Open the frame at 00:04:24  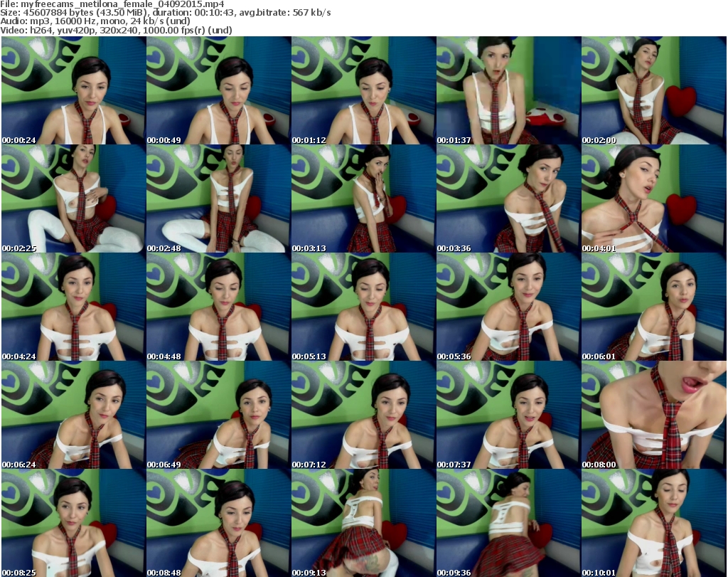point(74,307)
